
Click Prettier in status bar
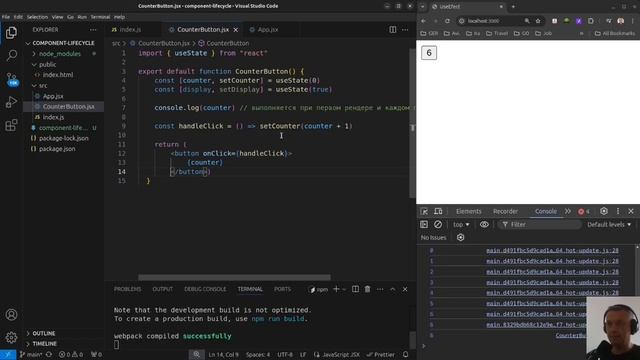tap(380, 354)
